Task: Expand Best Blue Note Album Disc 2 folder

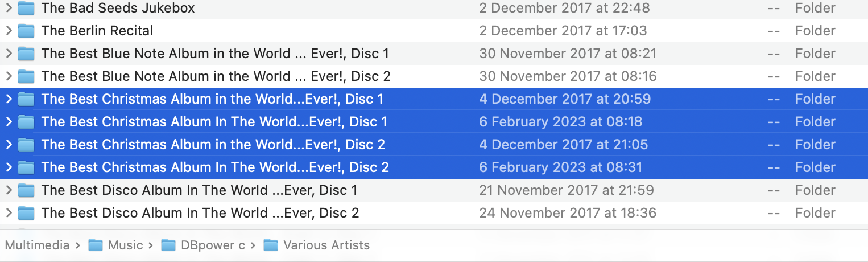Action: coord(9,76)
